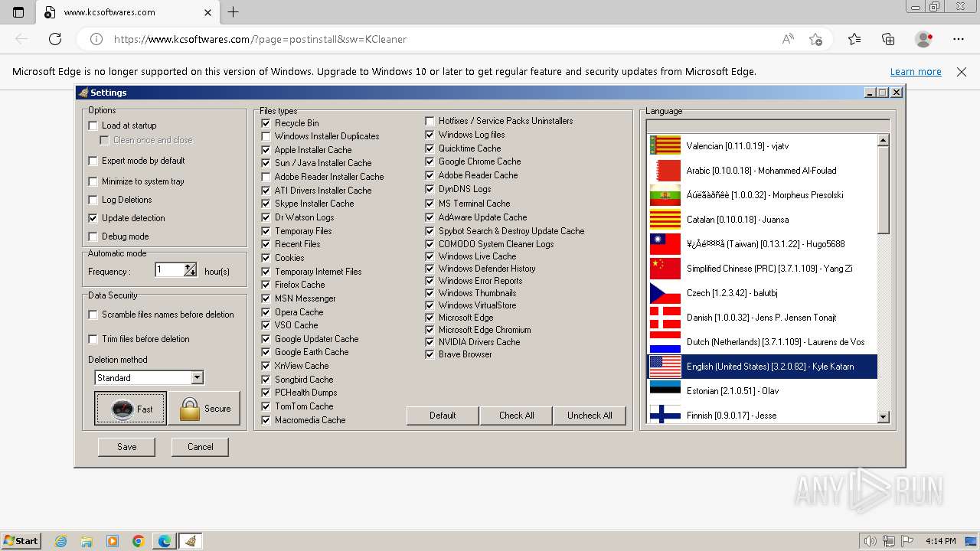Screen dimensions: 980x551
Task: Select the Valencian flag icon
Action: pos(665,146)
